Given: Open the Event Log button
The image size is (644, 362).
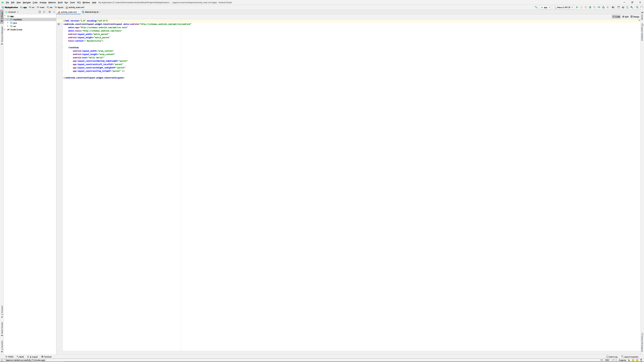Looking at the screenshot, I should (x=612, y=357).
